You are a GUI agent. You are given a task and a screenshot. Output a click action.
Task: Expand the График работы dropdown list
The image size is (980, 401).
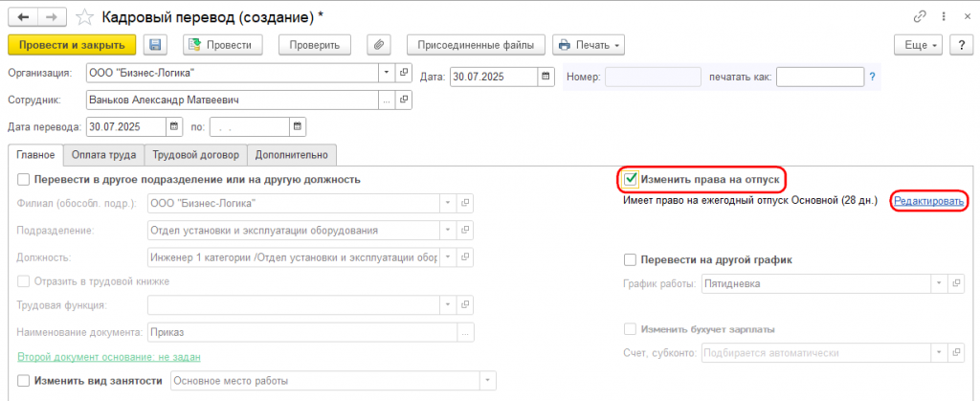coord(939,283)
